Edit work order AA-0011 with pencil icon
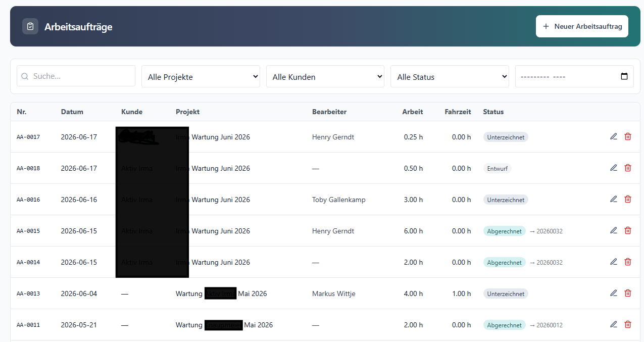This screenshot has width=644, height=342. click(614, 324)
